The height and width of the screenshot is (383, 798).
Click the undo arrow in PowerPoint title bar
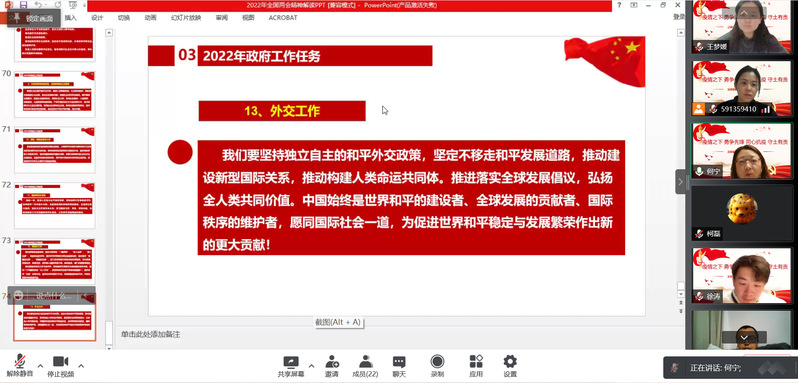click(39, 5)
